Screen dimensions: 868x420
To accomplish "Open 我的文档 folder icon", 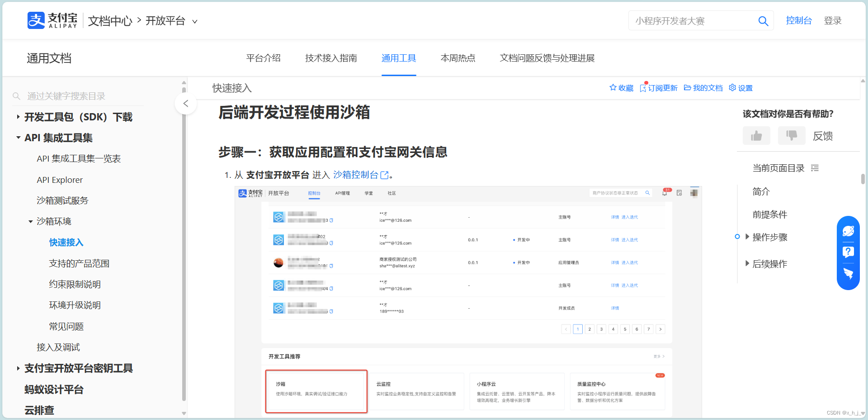I will point(688,87).
